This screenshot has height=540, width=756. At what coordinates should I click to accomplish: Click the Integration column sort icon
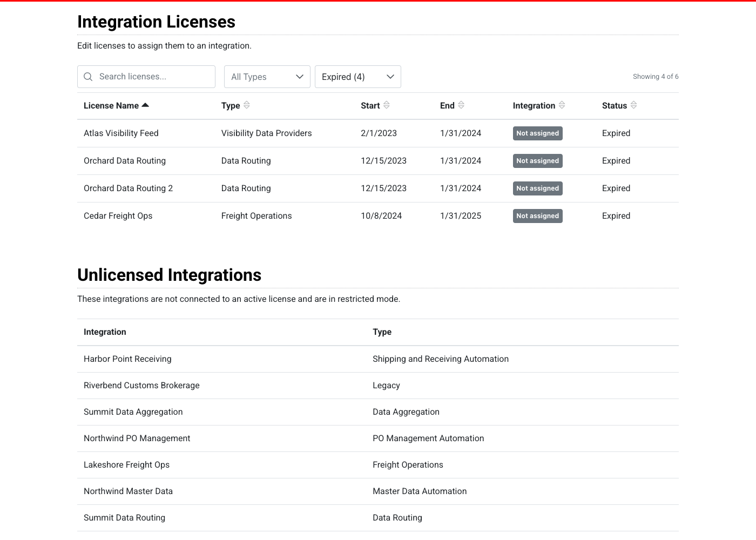point(562,105)
